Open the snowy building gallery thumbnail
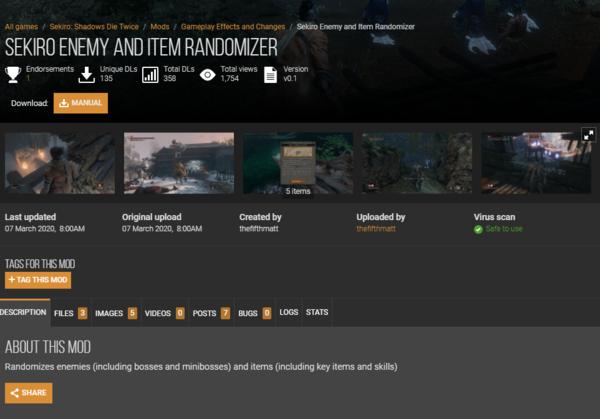Viewport: 600px width, 419px height. pos(179,163)
